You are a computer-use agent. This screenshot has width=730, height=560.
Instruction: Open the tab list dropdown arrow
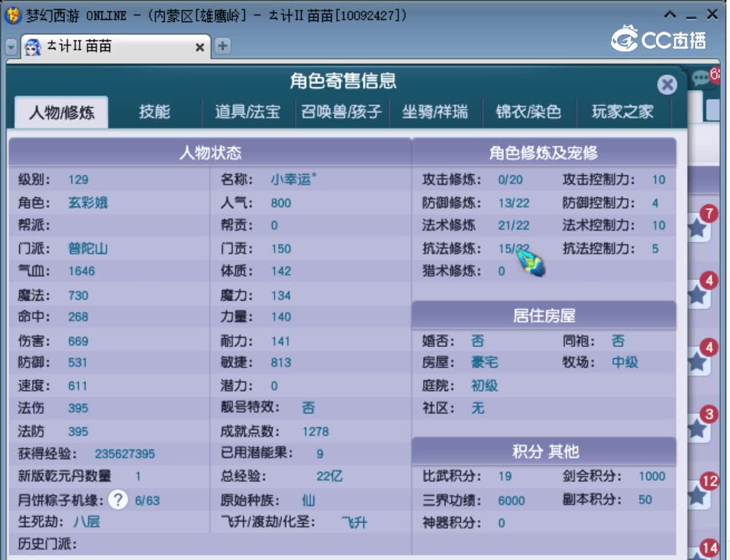[x=11, y=47]
